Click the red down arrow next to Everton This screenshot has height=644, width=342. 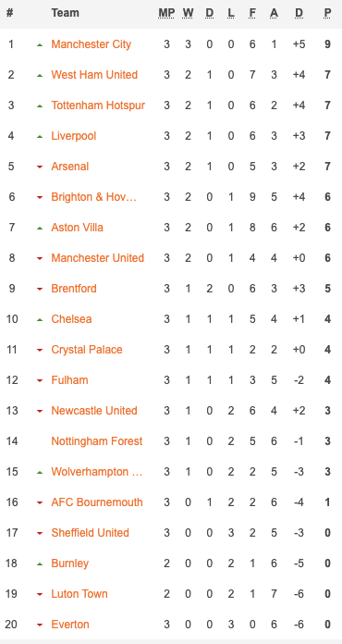40,625
